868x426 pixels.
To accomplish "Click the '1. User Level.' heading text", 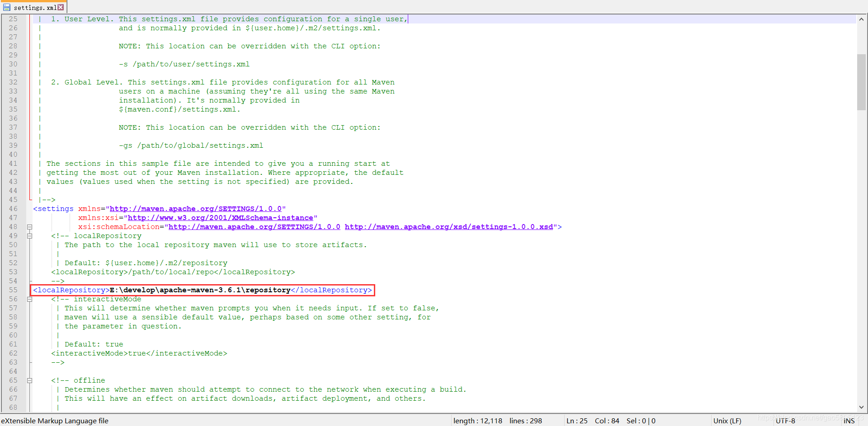I will [x=83, y=19].
